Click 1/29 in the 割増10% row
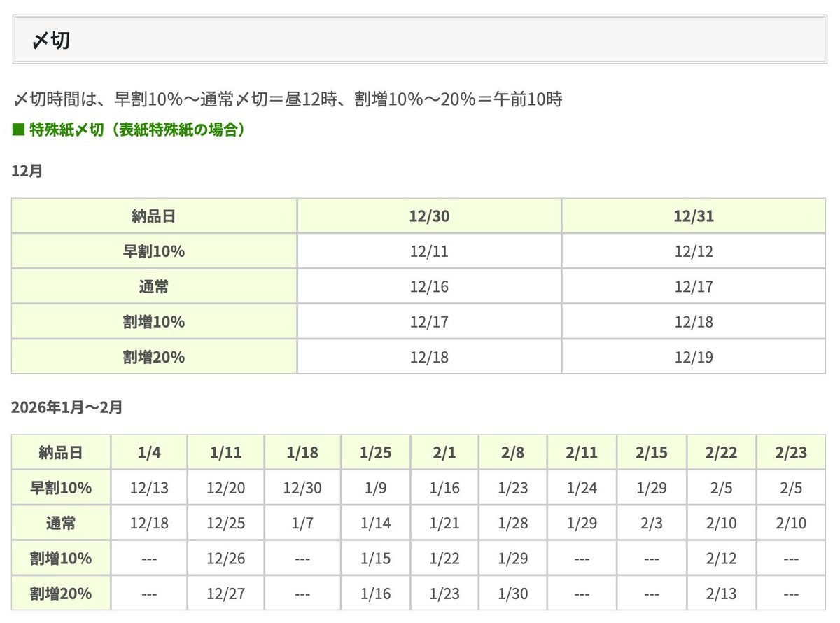The height and width of the screenshot is (623, 840). [x=513, y=559]
